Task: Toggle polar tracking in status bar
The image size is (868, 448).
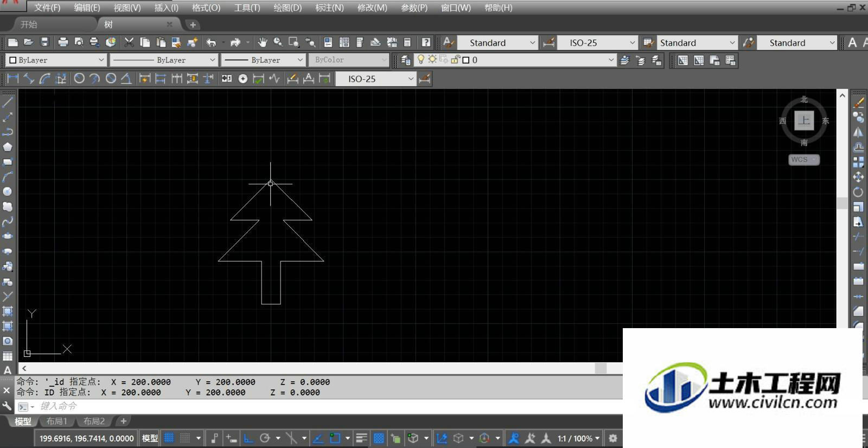Action: point(265,438)
